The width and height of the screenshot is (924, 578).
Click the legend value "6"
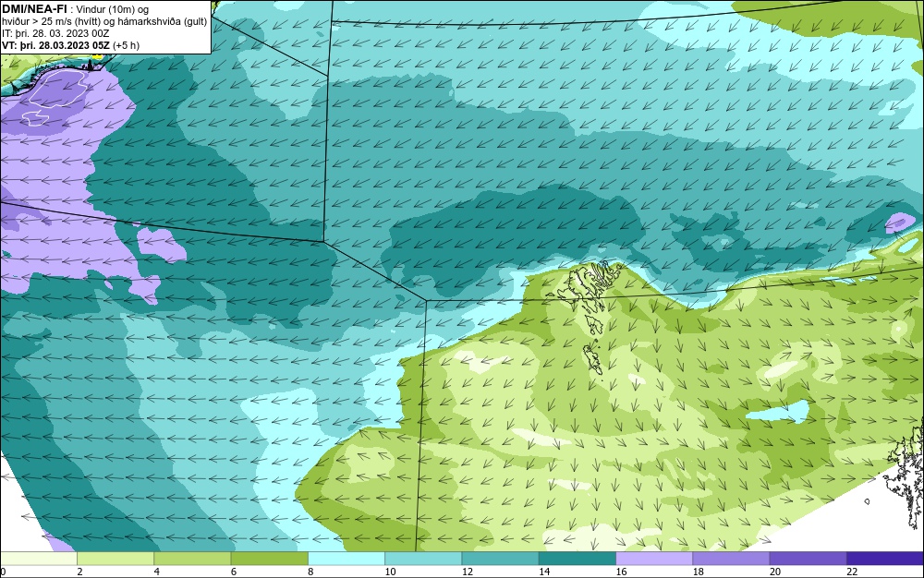pos(234,572)
